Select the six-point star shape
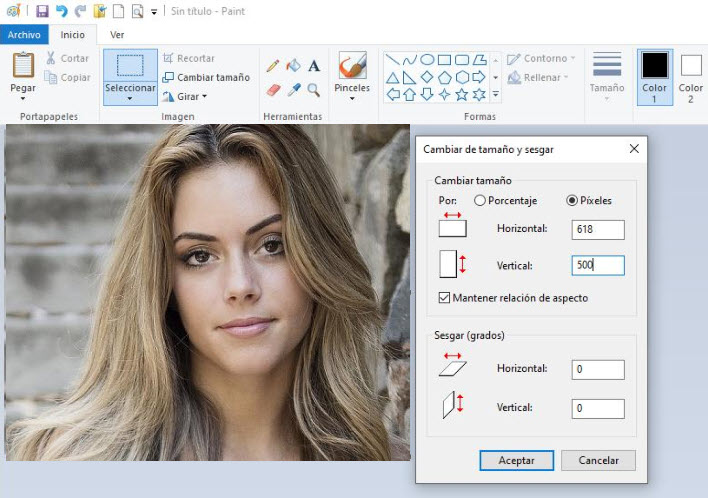The height and width of the screenshot is (498, 708). click(x=479, y=94)
